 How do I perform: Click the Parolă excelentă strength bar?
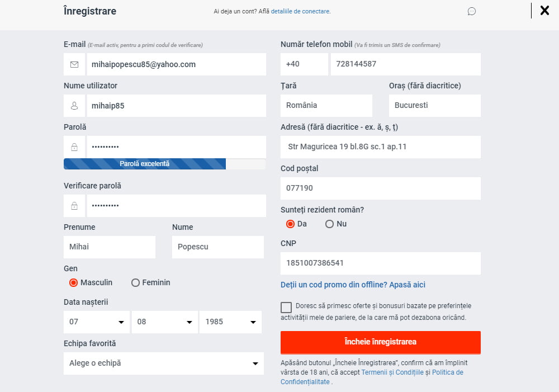click(x=145, y=164)
